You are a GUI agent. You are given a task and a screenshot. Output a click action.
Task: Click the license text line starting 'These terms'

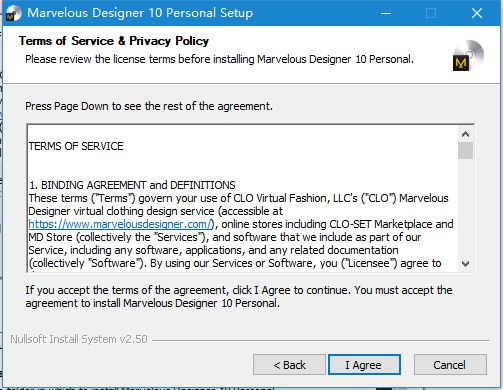click(238, 198)
